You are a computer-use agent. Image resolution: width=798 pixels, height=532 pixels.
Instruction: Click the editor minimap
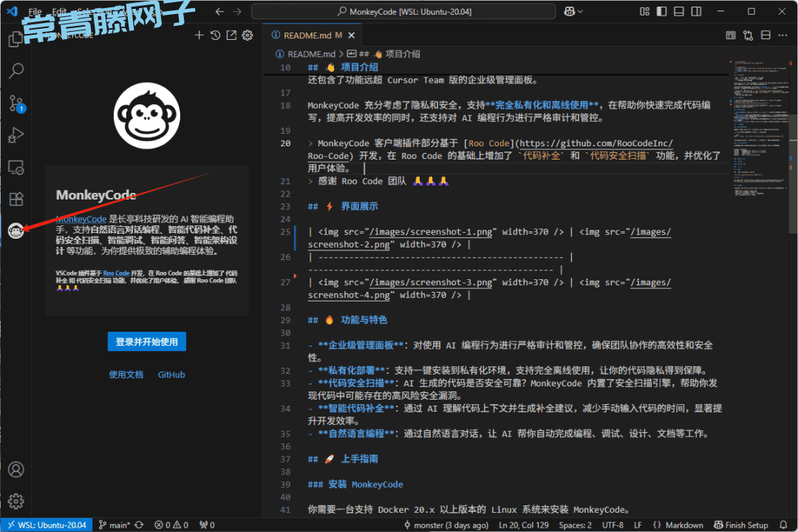tap(760, 127)
